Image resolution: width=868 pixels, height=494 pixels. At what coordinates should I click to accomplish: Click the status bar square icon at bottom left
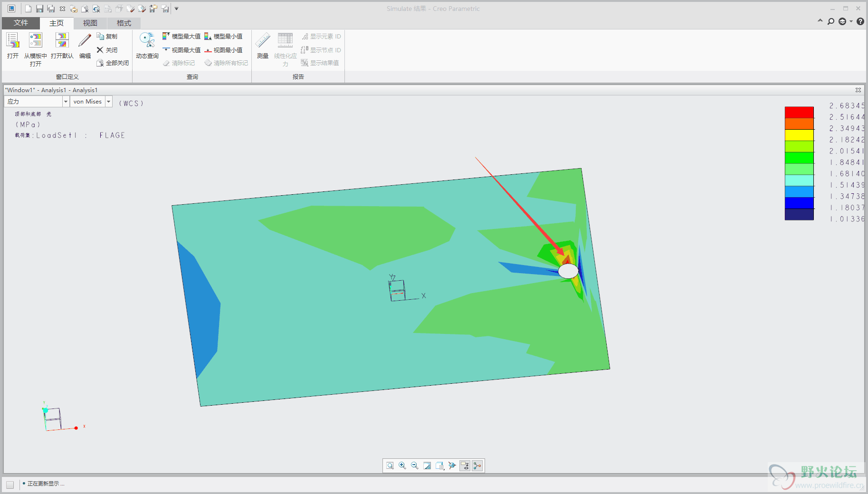(10, 484)
